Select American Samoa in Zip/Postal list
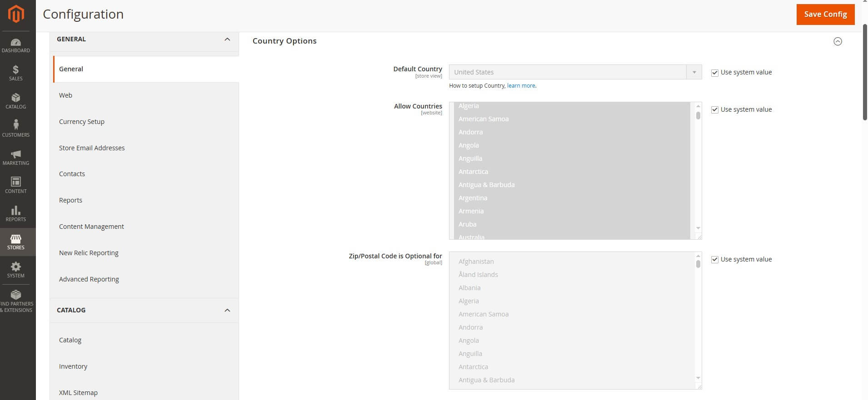Viewport: 868px width, 400px height. (572, 314)
